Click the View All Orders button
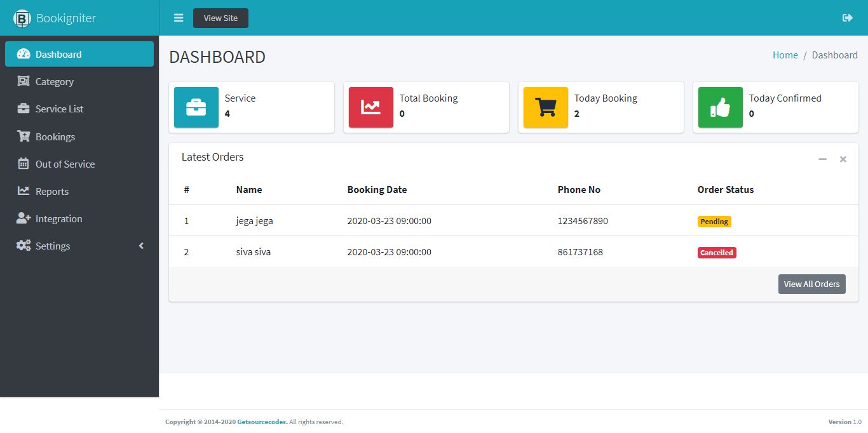 811,284
